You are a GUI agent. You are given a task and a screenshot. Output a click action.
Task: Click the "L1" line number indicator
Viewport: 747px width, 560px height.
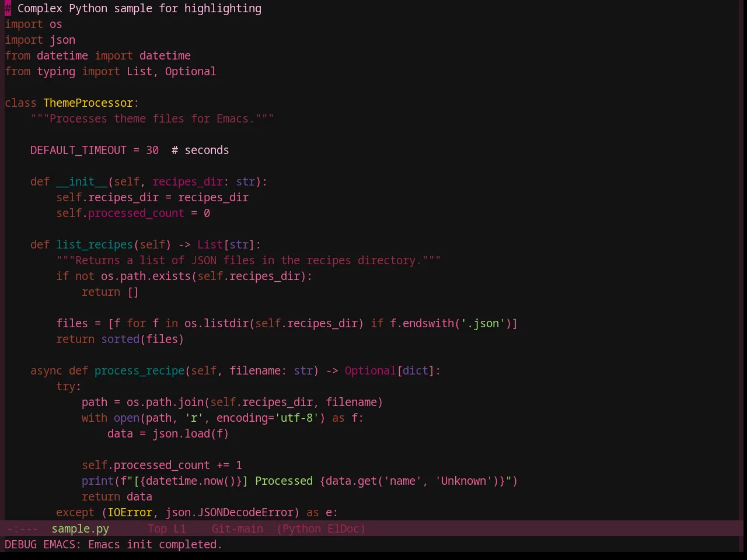click(x=180, y=528)
